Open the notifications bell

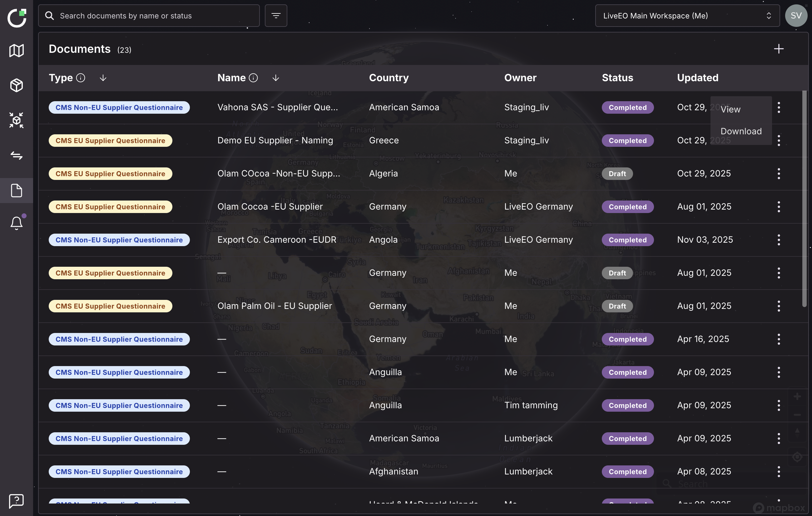tap(16, 223)
